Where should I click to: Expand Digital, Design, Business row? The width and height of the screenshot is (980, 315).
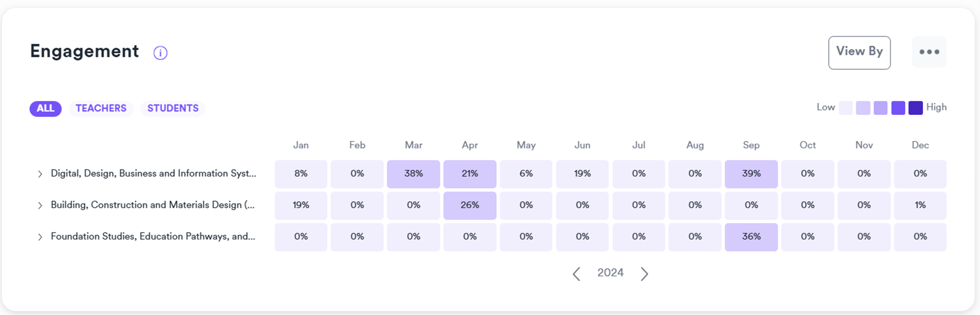(40, 174)
